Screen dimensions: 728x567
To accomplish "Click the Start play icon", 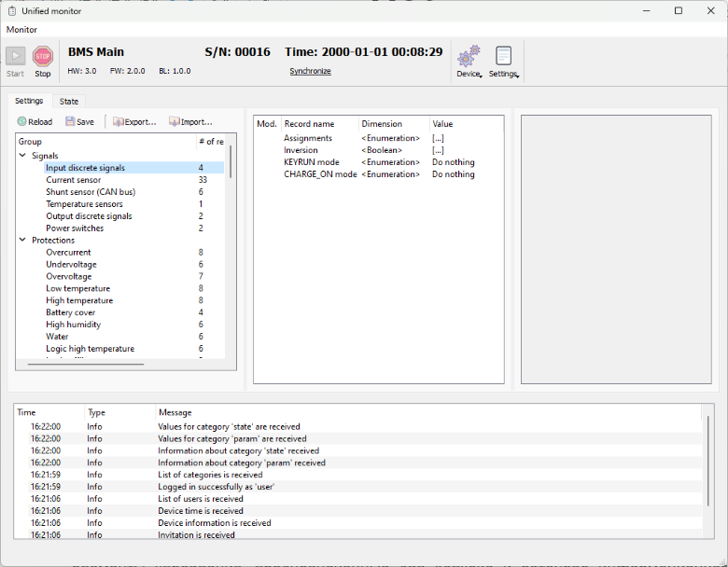I will tap(15, 56).
